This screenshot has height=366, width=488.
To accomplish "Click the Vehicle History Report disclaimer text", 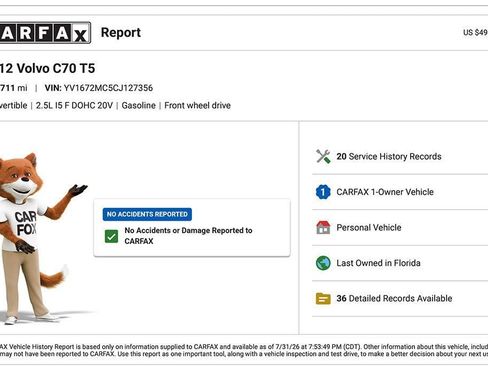I will 244,350.
